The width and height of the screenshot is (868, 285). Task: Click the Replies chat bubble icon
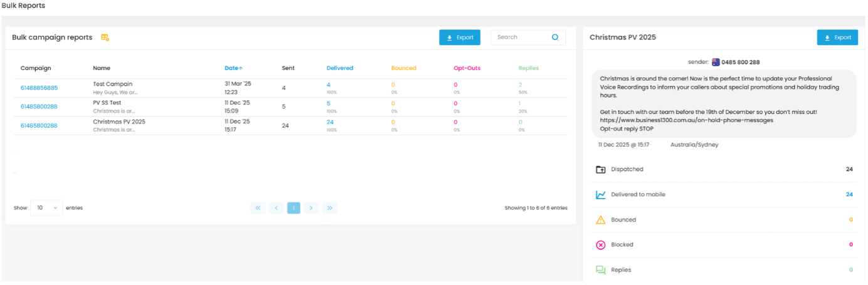click(600, 270)
